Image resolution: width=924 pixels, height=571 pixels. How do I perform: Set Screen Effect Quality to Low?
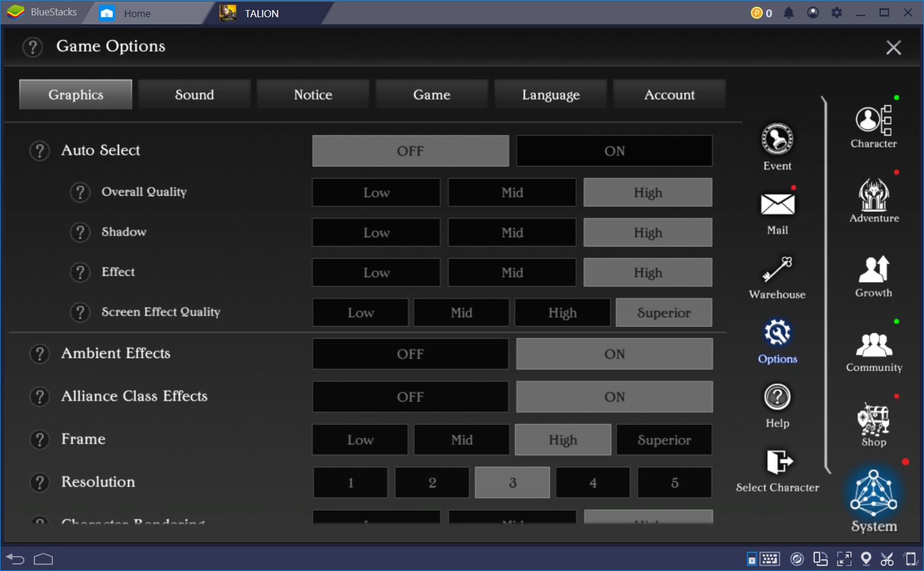[361, 312]
